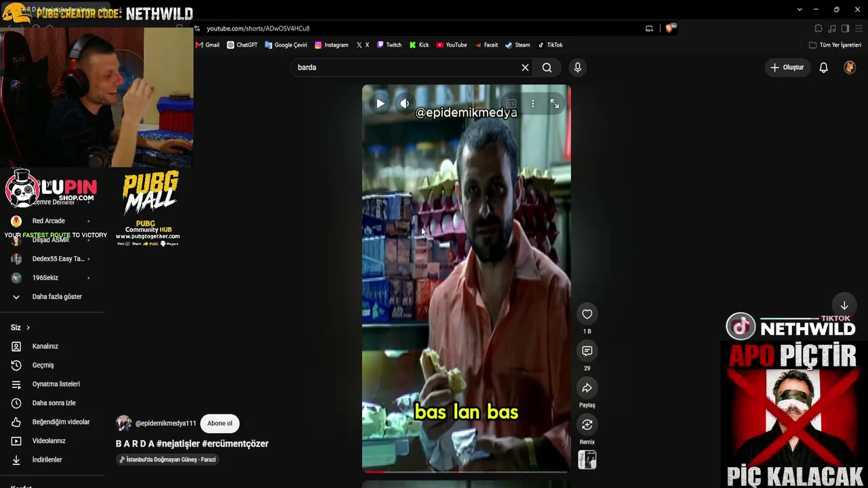This screenshot has height=488, width=868.
Task: Open the YouTube bookmark
Action: [452, 45]
